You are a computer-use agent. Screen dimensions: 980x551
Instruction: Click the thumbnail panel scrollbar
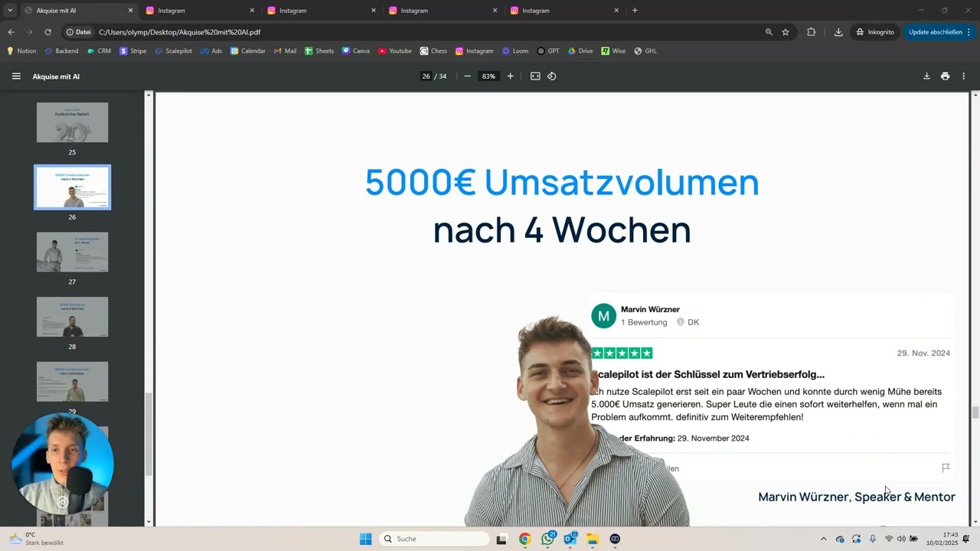click(x=149, y=434)
